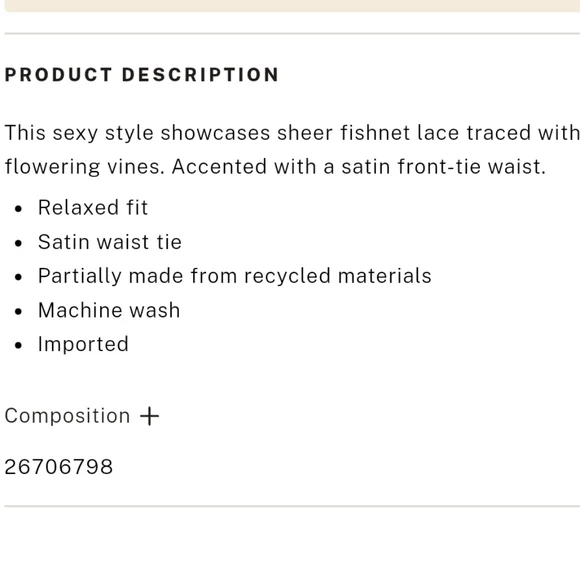
Task: Click the line starting with flowering vines
Action: 275,167
